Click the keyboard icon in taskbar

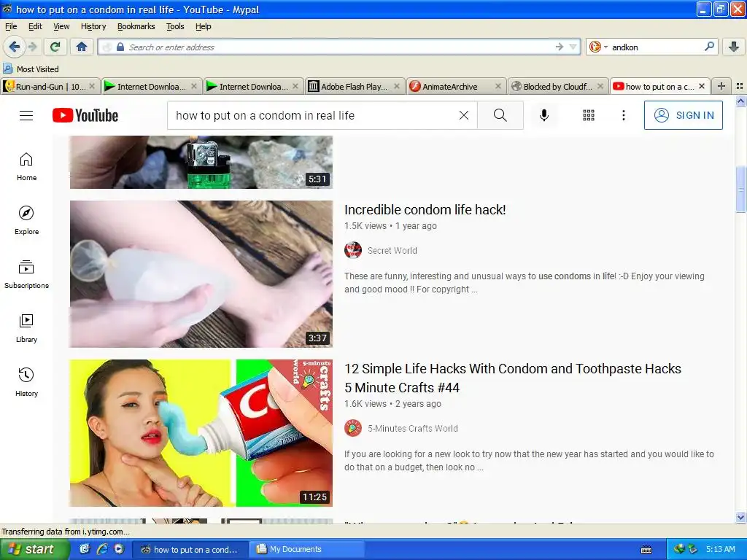646,550
